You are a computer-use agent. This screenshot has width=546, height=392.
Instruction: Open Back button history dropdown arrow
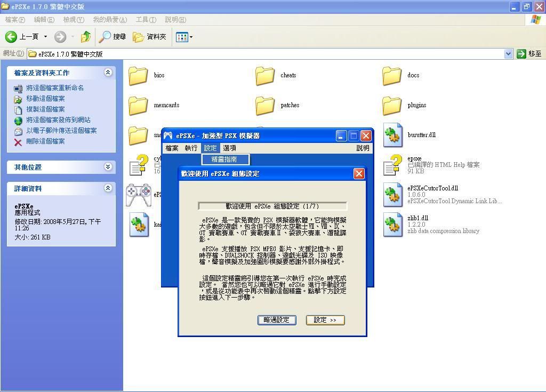pyautogui.click(x=45, y=37)
